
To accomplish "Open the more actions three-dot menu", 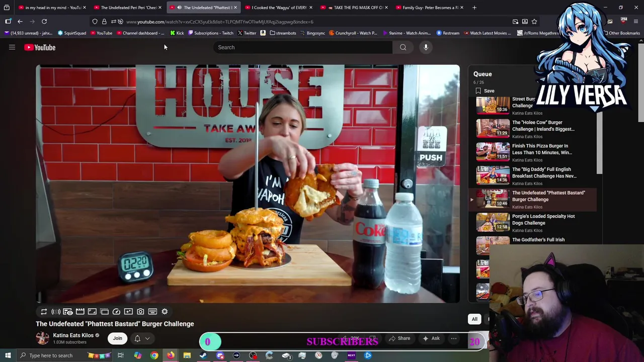I will tap(453, 338).
